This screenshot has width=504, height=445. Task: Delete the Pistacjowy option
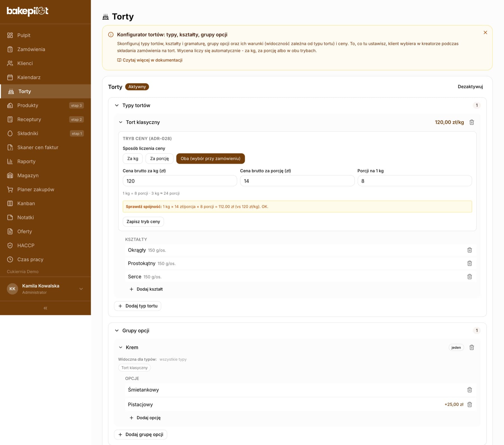tap(470, 404)
